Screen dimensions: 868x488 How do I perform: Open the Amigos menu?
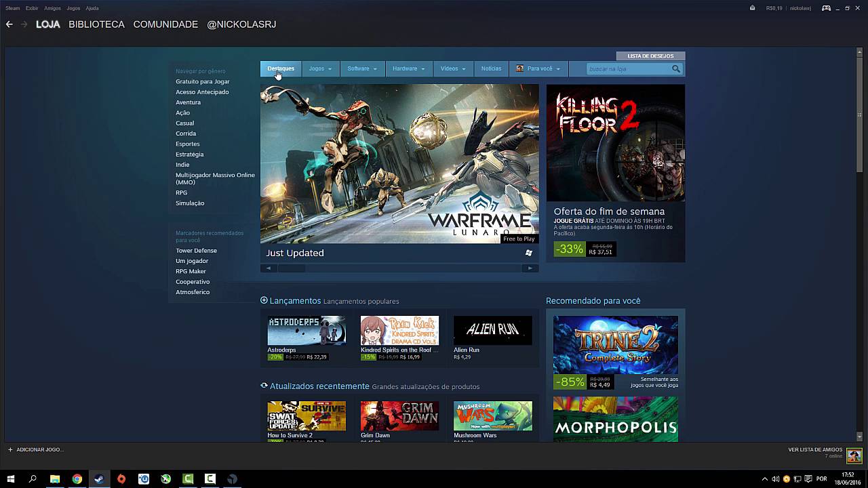pyautogui.click(x=52, y=8)
